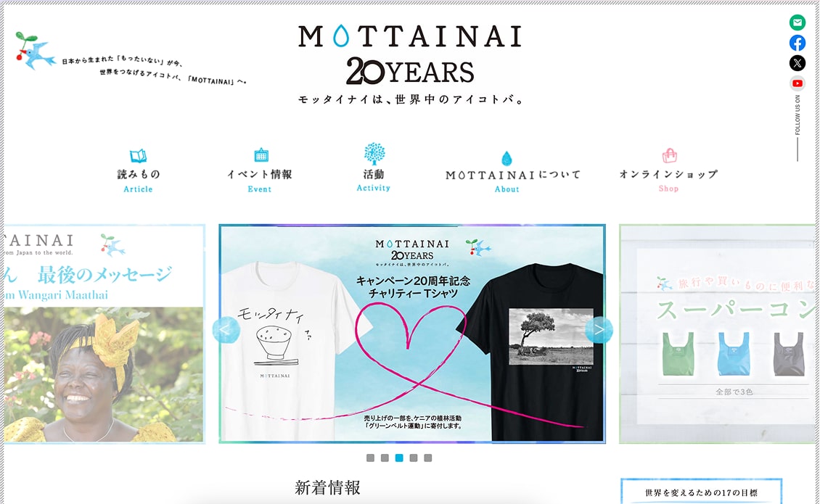The width and height of the screenshot is (820, 504).
Task: Advance to next carousel slide arrow
Action: pos(599,330)
